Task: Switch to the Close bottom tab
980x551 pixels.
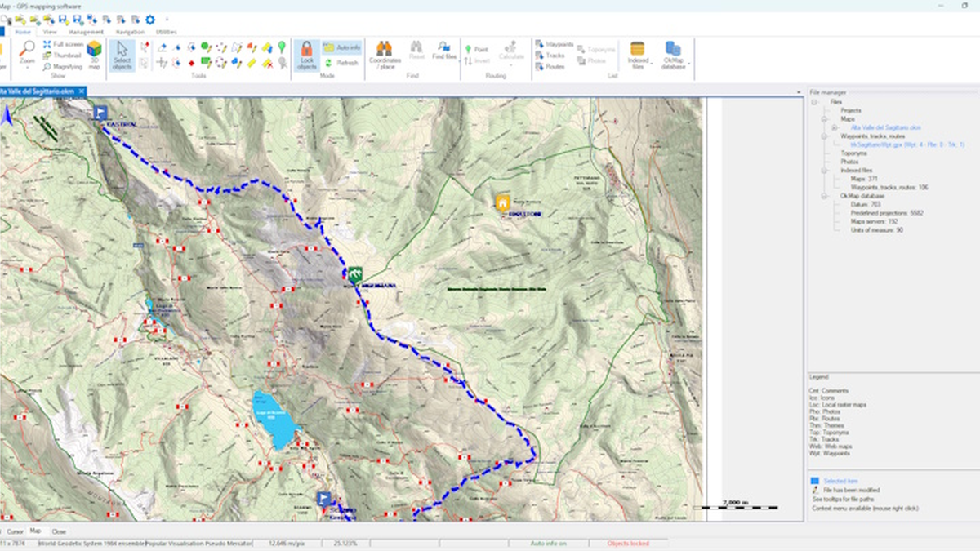Action: tap(59, 531)
